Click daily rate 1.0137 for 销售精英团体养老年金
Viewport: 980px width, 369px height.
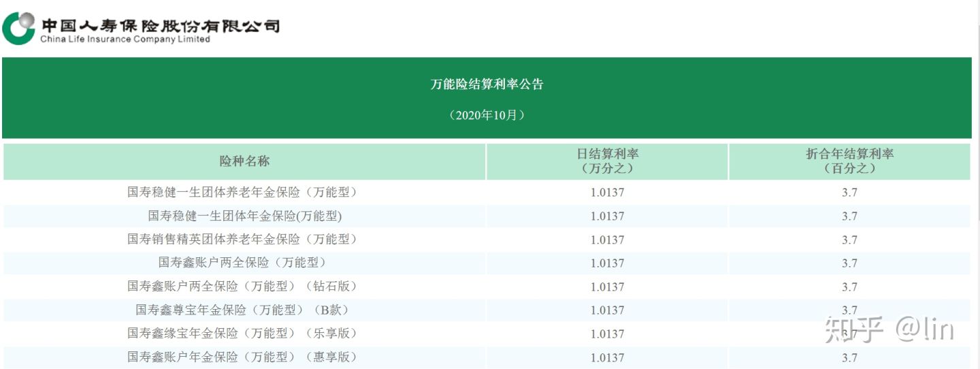pos(607,240)
